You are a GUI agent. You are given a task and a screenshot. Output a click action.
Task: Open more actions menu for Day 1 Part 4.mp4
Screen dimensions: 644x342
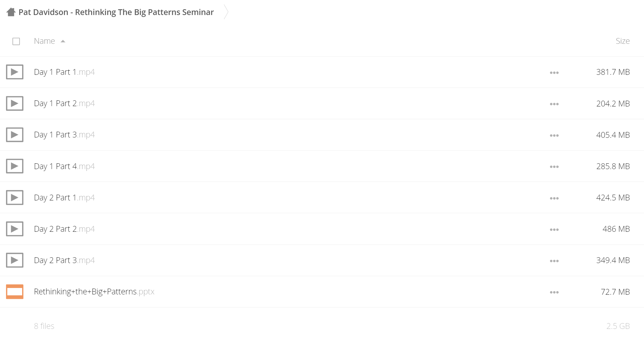(x=554, y=167)
